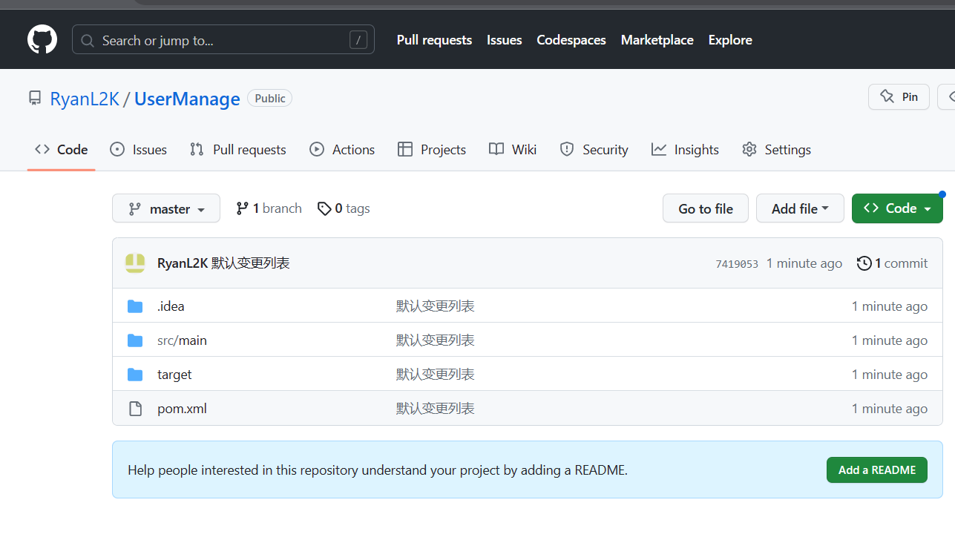Click the 1 minute ago timestamp in target row
955x560 pixels.
point(890,375)
